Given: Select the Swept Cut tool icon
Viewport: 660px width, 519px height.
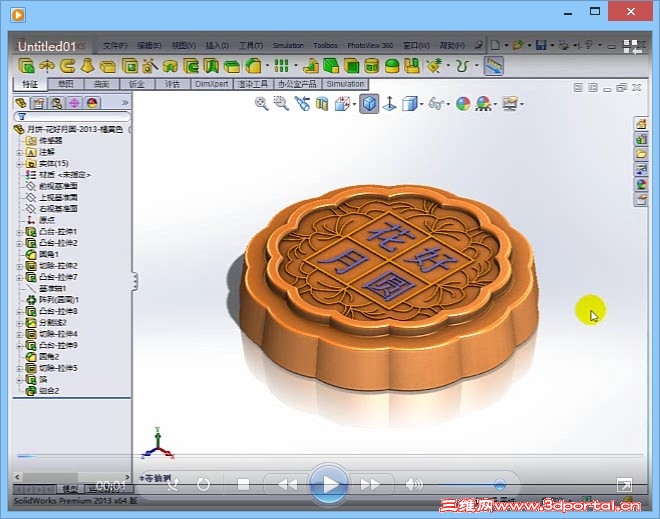Looking at the screenshot, I should pyautogui.click(x=191, y=66).
